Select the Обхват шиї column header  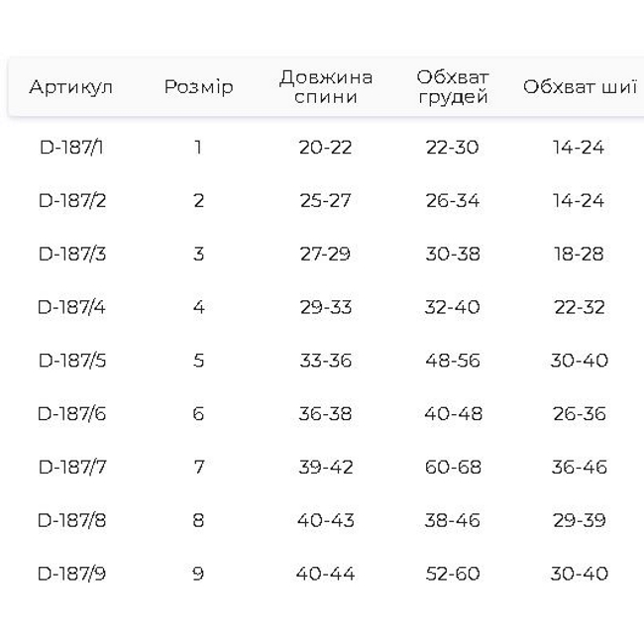pyautogui.click(x=580, y=87)
